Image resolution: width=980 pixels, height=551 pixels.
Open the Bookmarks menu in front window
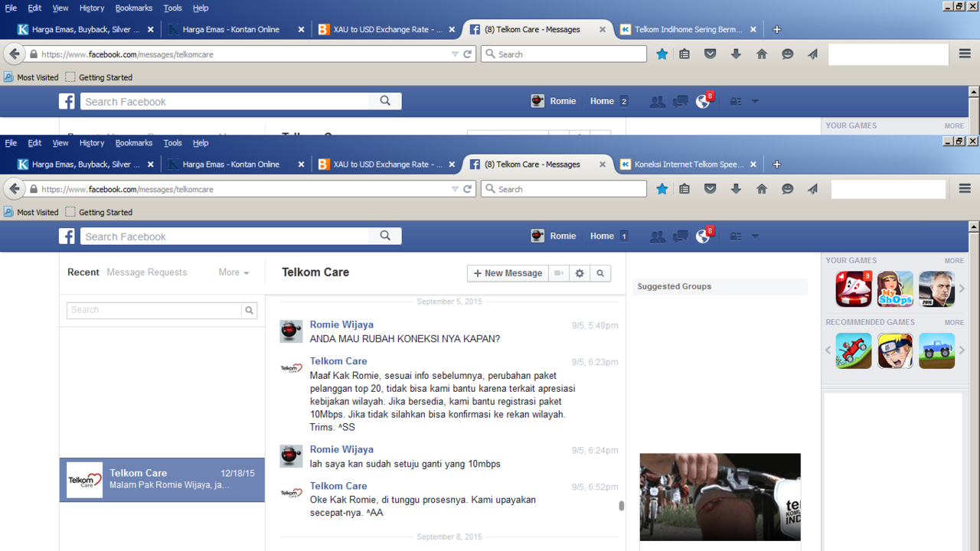[x=134, y=143]
